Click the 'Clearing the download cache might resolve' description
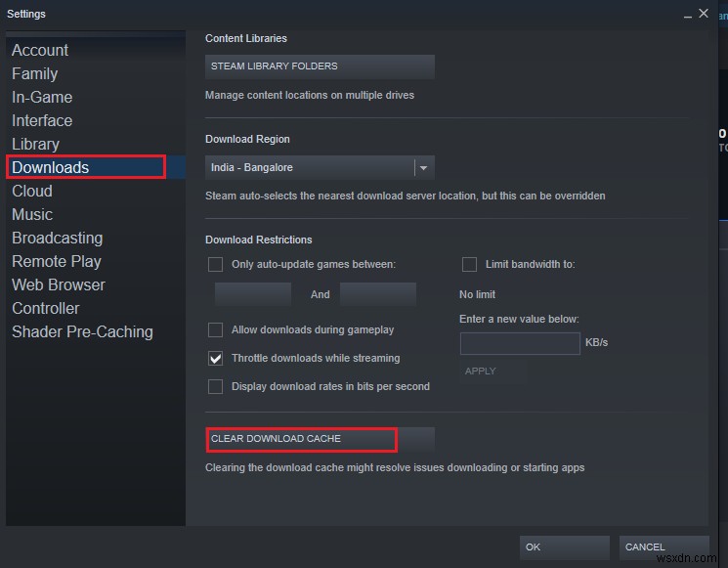The width and height of the screenshot is (728, 568). (x=395, y=467)
